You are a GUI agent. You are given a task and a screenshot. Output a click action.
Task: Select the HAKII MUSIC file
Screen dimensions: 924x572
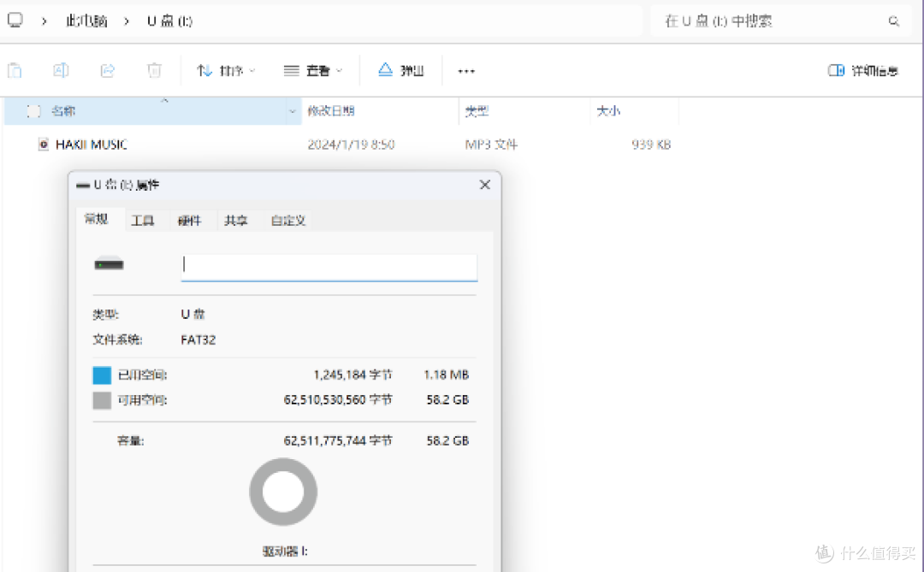coord(92,144)
